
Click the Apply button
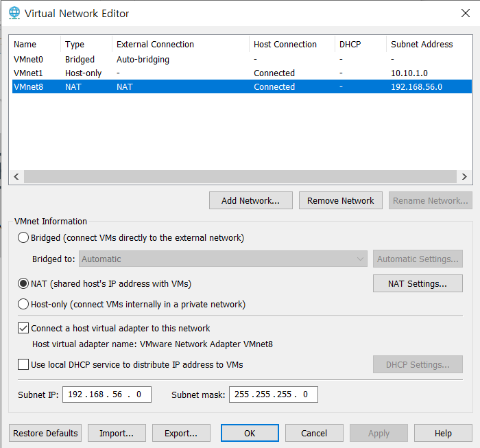click(x=379, y=433)
